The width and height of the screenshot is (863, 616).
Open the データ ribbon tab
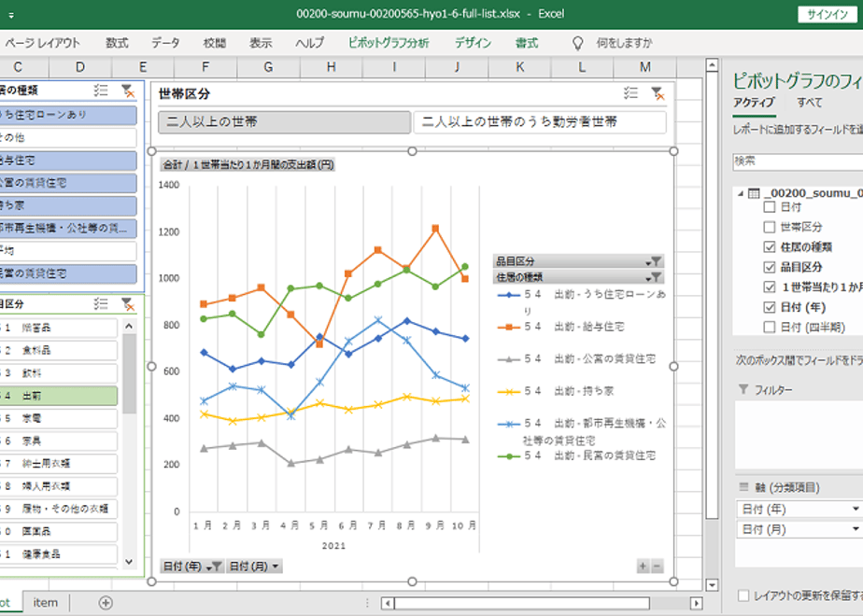pos(165,43)
